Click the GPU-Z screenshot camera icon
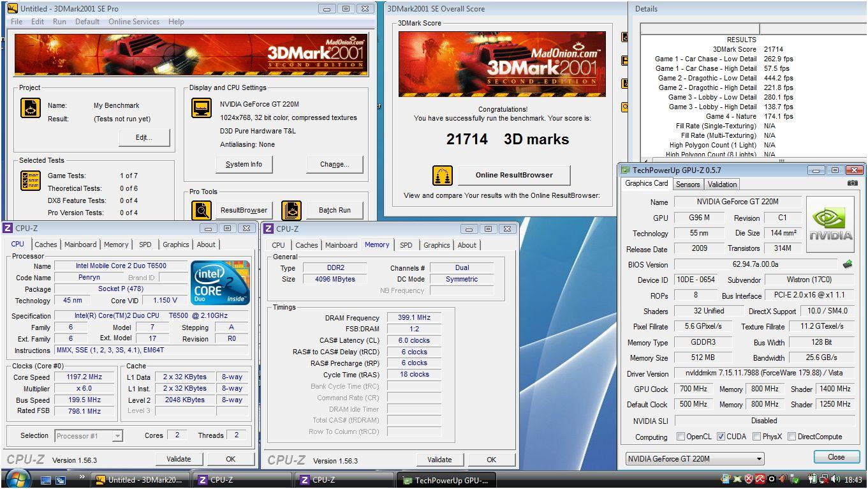The width and height of the screenshot is (868, 489). point(853,183)
